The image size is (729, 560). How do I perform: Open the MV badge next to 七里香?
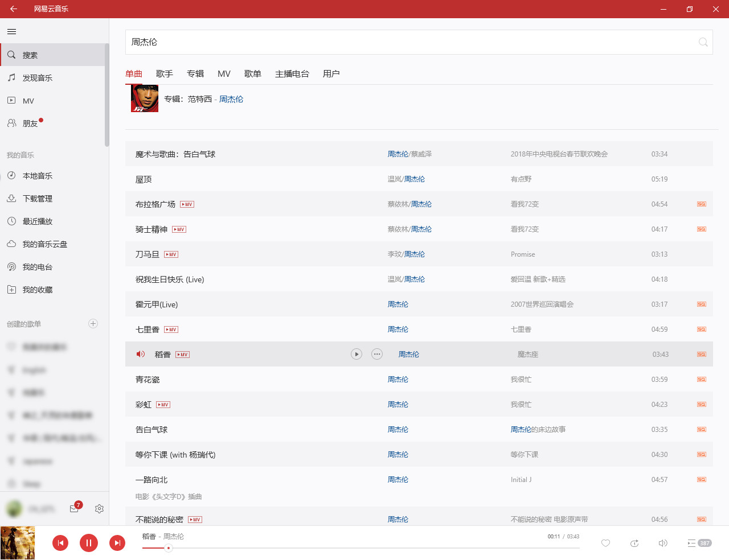pos(171,330)
